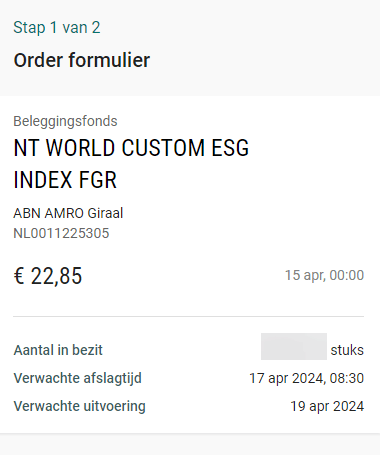380x455 pixels.
Task: Click the 'ABN AMRO Giraal' exchange text
Action: coord(68,213)
